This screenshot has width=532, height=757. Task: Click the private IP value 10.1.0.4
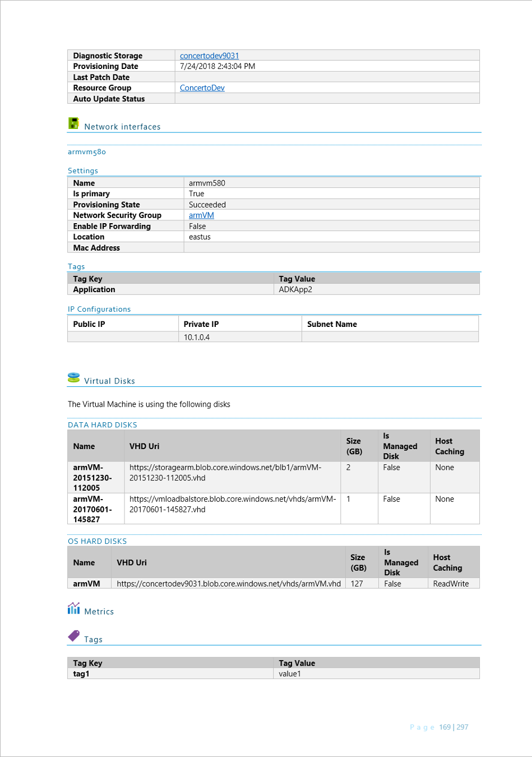[x=197, y=337]
